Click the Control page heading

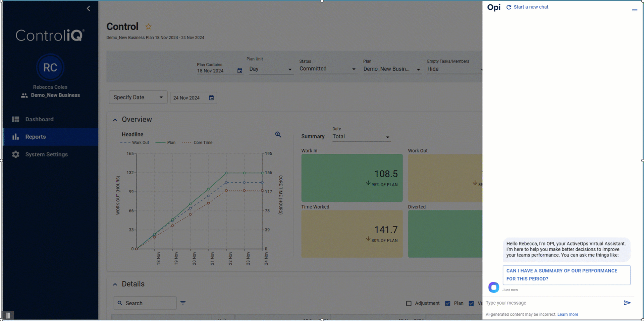122,26
